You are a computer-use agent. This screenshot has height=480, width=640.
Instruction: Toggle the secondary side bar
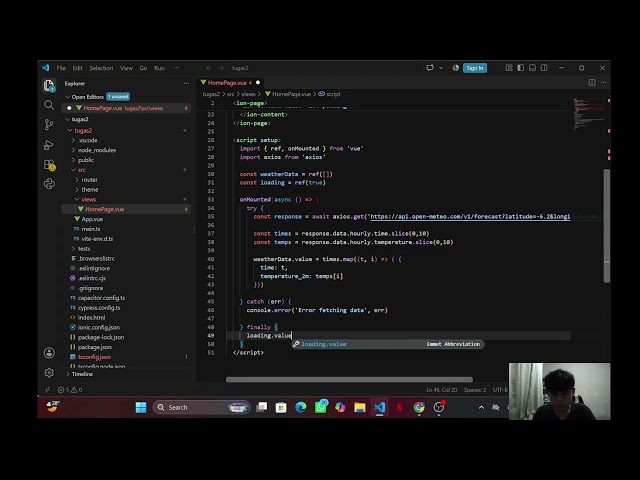click(x=544, y=68)
